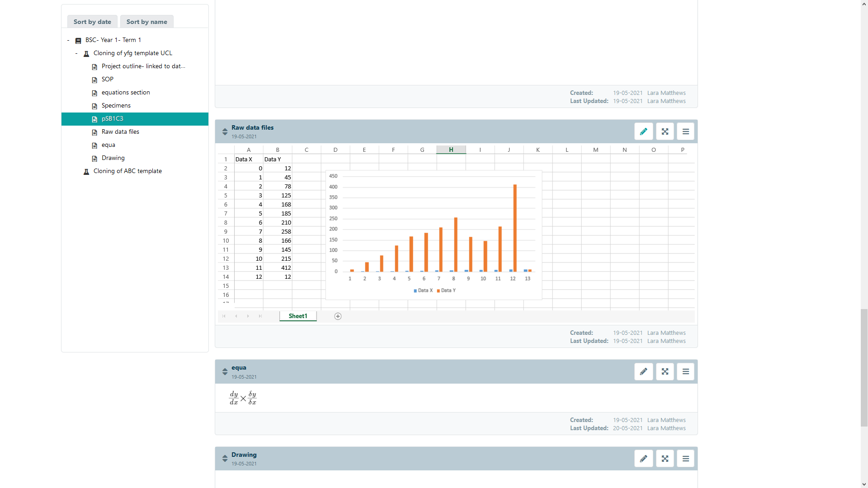The image size is (868, 488).
Task: Click the edit pencil for Raw data files
Action: (643, 131)
